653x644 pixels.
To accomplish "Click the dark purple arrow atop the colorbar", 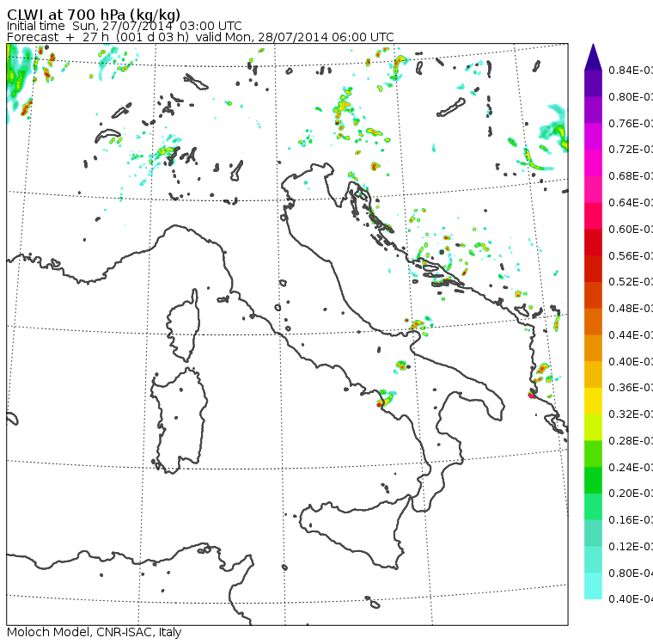I will (x=593, y=57).
